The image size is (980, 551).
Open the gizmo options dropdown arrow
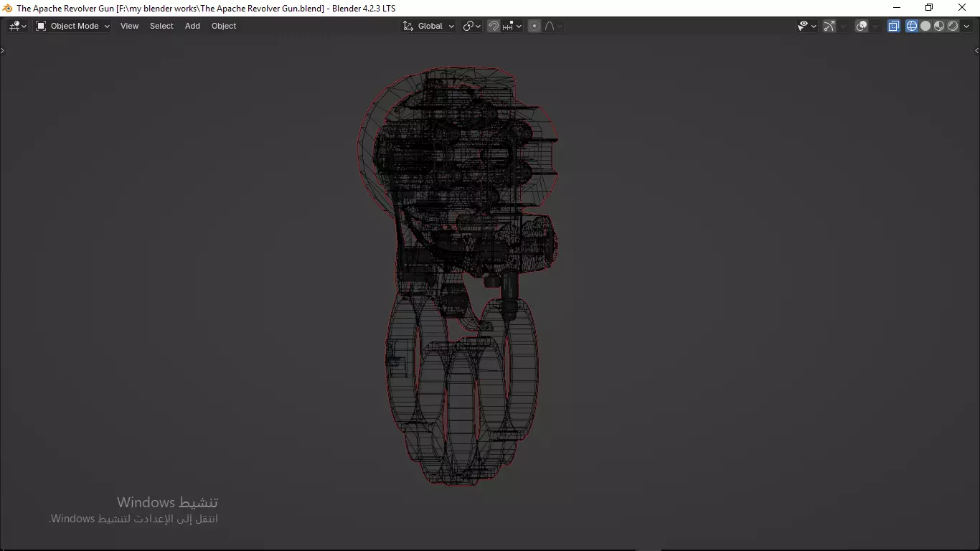[x=843, y=26]
